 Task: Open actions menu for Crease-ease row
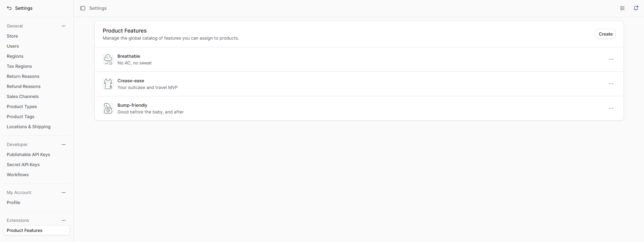[x=611, y=84]
